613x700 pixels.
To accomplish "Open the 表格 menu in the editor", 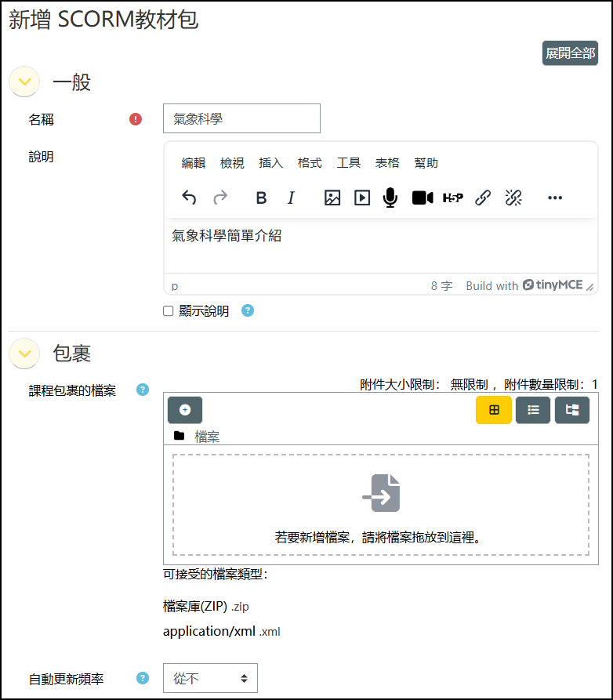I will (x=387, y=163).
